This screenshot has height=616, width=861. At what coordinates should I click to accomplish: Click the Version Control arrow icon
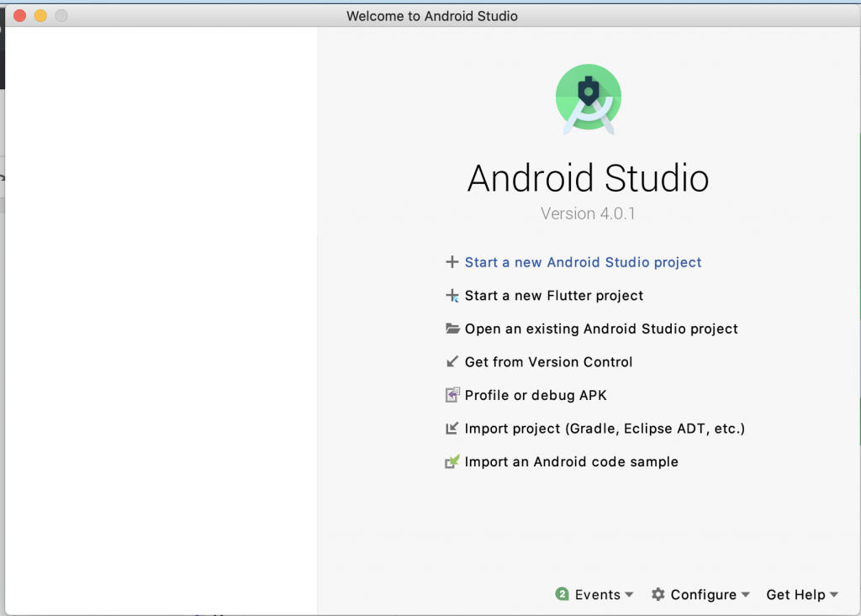coord(452,362)
